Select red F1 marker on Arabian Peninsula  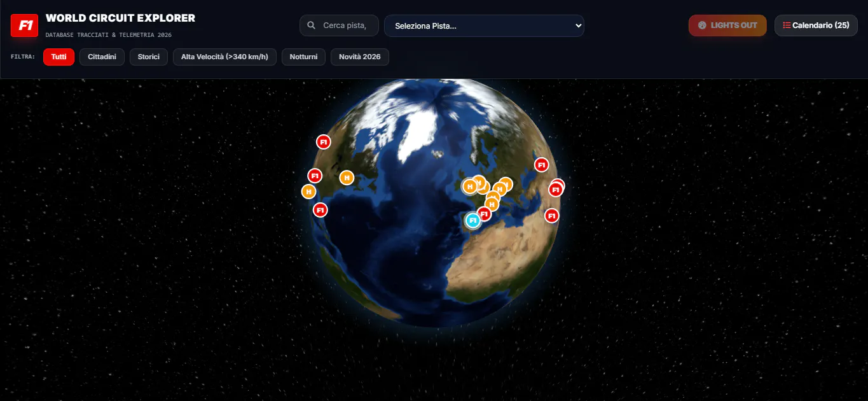point(552,216)
